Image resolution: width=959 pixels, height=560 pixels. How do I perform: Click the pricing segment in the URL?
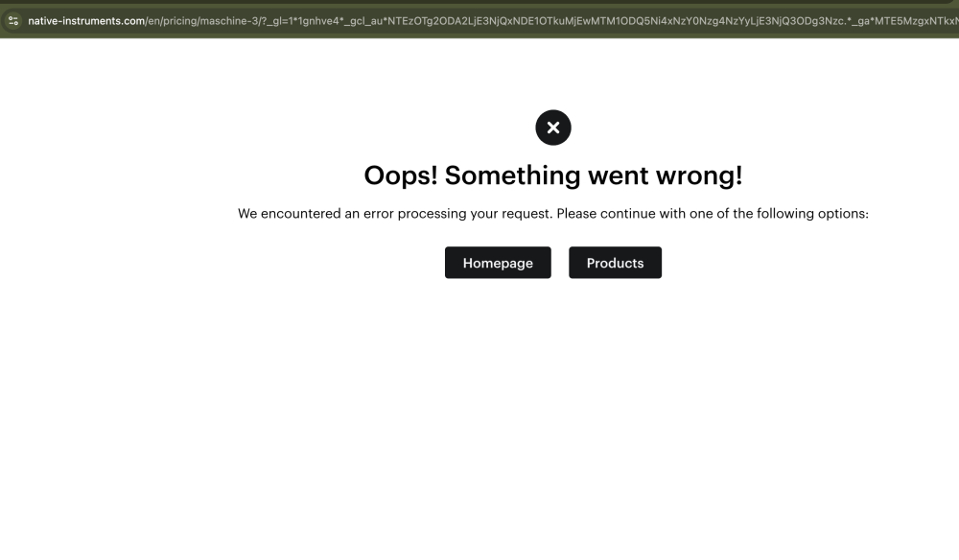click(x=180, y=21)
